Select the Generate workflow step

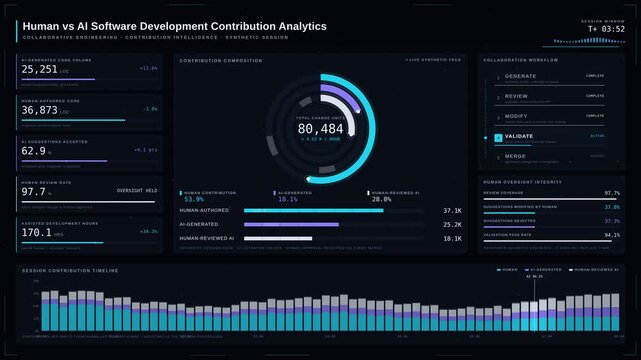[549, 78]
